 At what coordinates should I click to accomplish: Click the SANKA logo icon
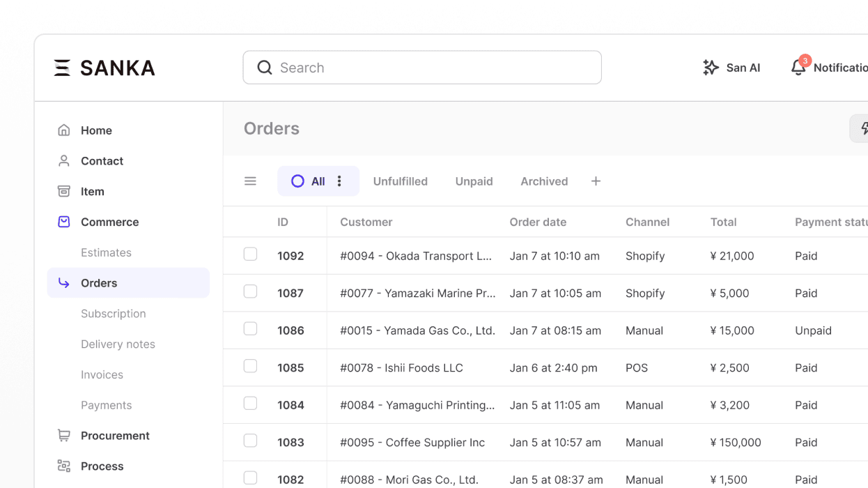62,68
